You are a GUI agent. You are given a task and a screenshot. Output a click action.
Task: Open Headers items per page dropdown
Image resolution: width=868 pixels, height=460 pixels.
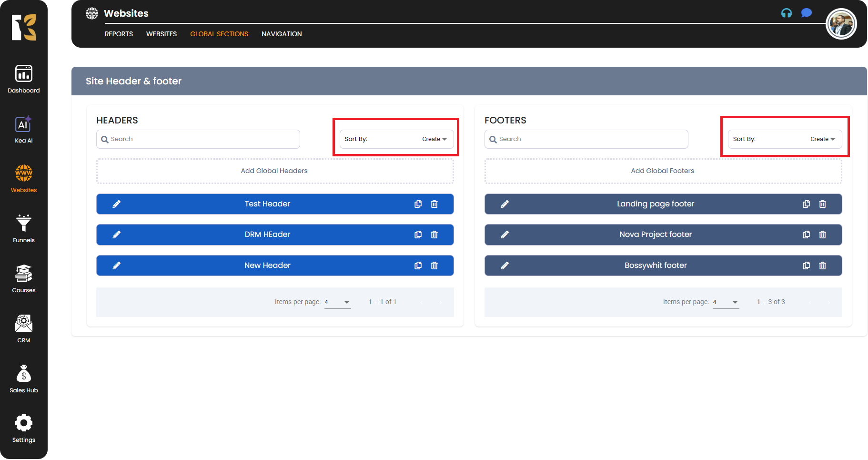(x=338, y=302)
